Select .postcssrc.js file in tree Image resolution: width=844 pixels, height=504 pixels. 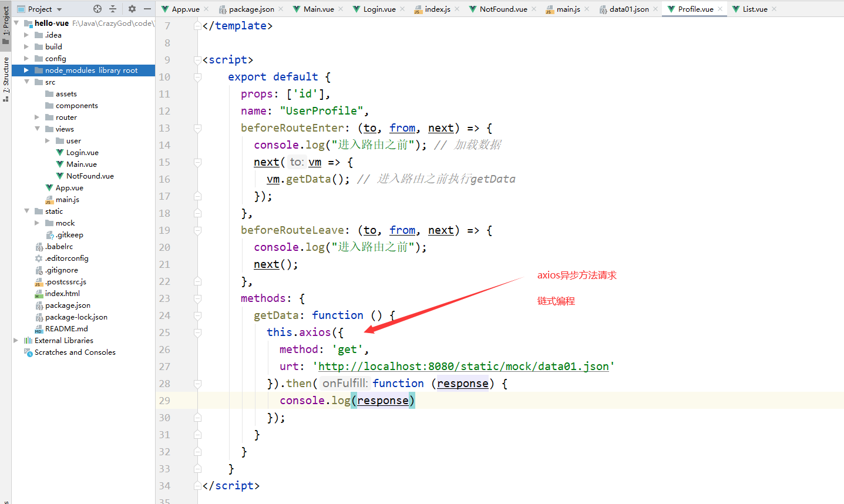[60, 282]
